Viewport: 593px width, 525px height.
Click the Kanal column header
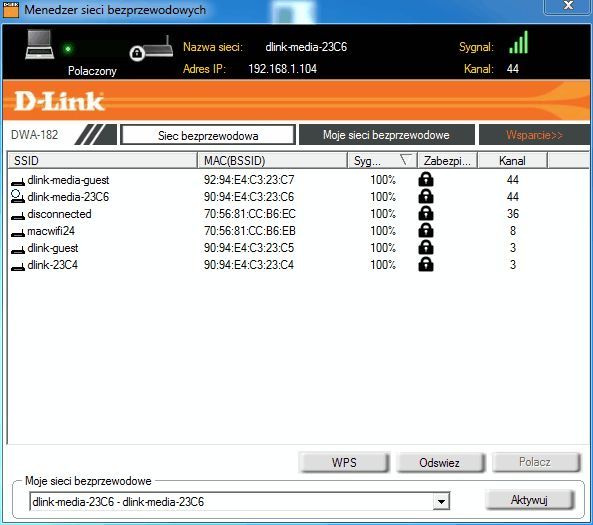pyautogui.click(x=512, y=161)
